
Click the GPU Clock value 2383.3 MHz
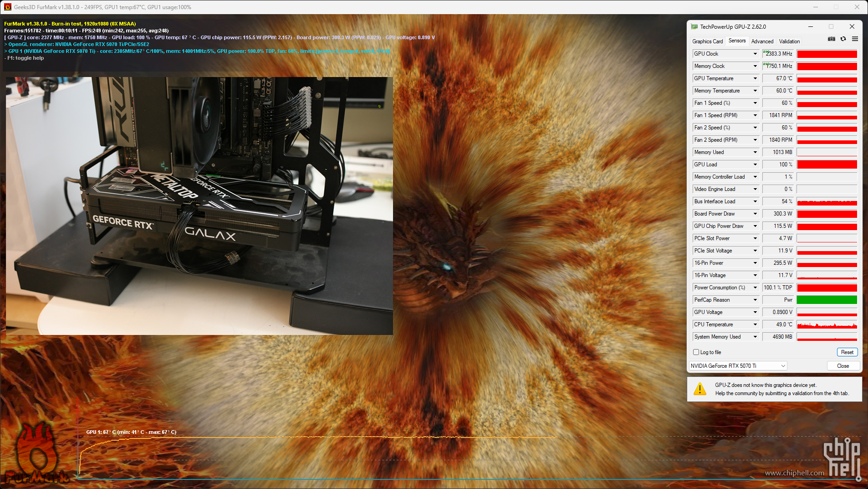coord(778,54)
